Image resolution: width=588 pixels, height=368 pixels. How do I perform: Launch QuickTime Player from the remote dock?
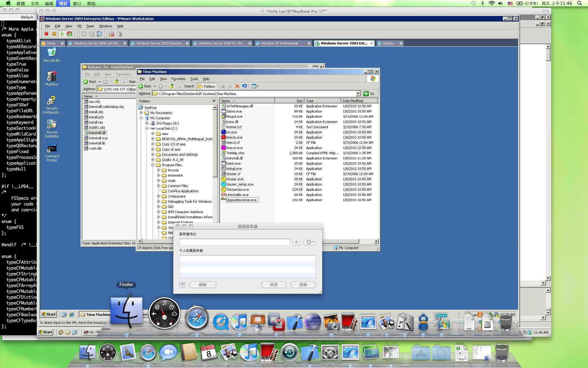coord(221,322)
